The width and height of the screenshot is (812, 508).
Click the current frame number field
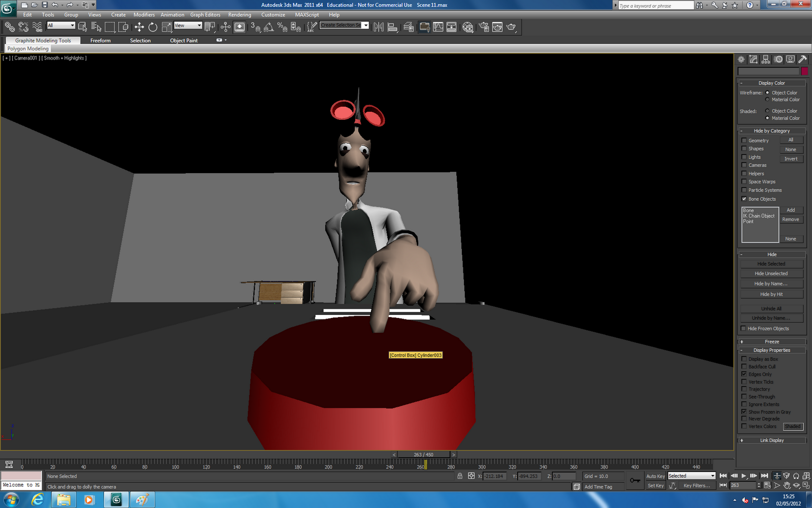[x=743, y=485]
